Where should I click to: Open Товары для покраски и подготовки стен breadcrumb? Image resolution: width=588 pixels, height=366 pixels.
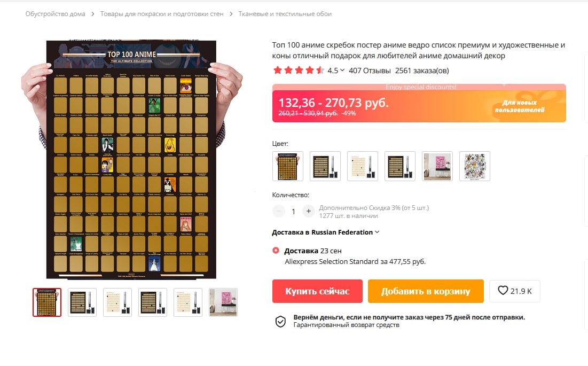(x=162, y=14)
